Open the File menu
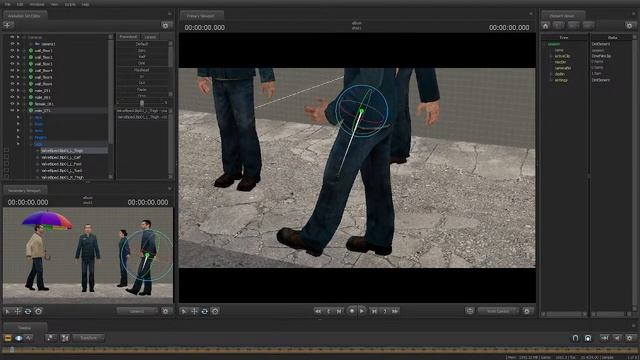Viewport: 640px width, 360px height. pos(8,4)
